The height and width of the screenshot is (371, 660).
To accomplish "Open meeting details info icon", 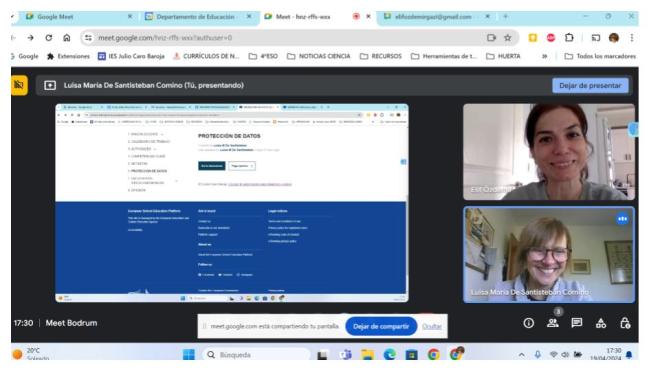I will (529, 323).
